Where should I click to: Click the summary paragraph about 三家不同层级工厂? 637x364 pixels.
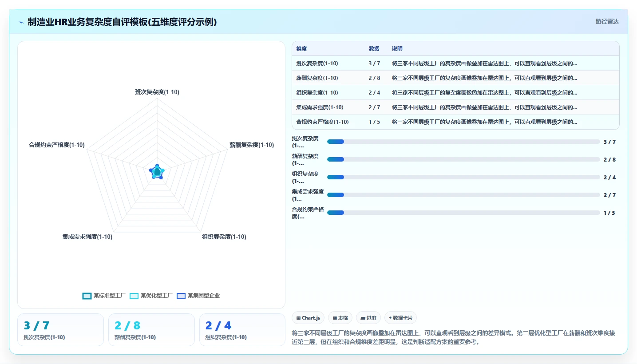(x=453, y=337)
